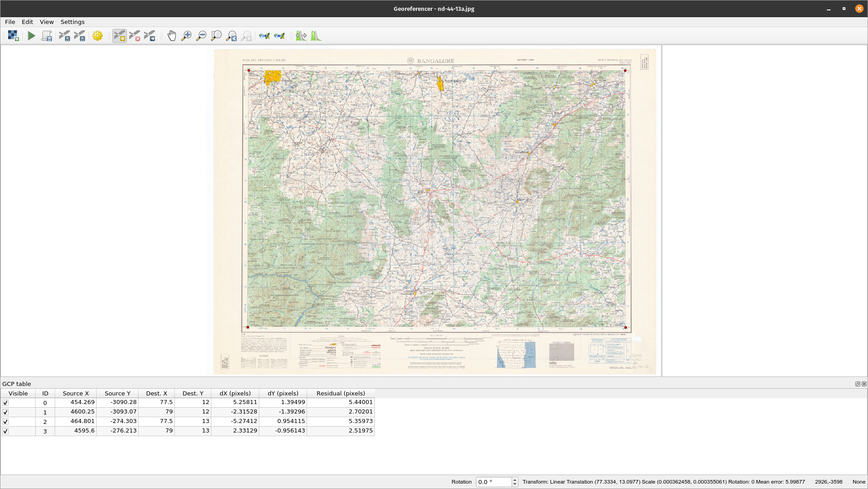Image resolution: width=868 pixels, height=489 pixels.
Task: Click the Transform info in status bar
Action: tap(663, 482)
